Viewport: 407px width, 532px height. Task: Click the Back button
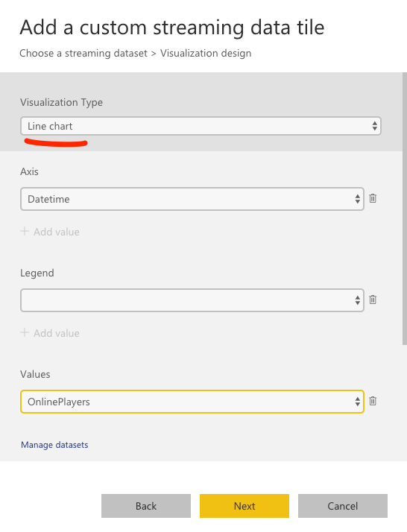(x=146, y=506)
